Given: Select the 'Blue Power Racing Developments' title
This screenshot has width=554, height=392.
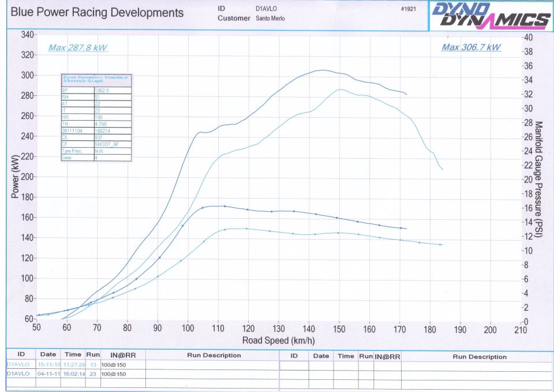Looking at the screenshot, I should (x=98, y=13).
